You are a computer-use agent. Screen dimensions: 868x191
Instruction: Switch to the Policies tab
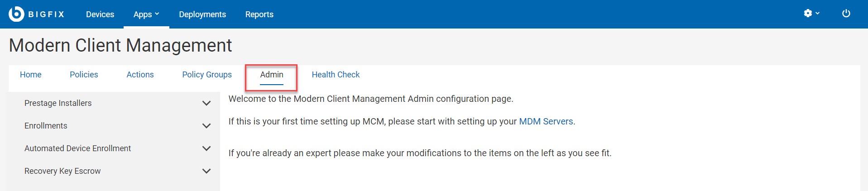pos(84,75)
